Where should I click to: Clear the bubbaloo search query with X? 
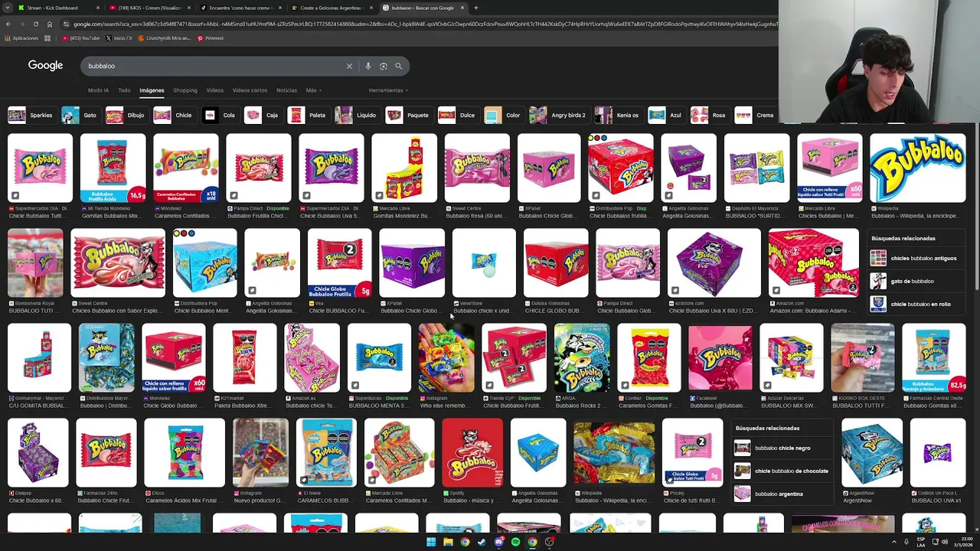click(349, 66)
